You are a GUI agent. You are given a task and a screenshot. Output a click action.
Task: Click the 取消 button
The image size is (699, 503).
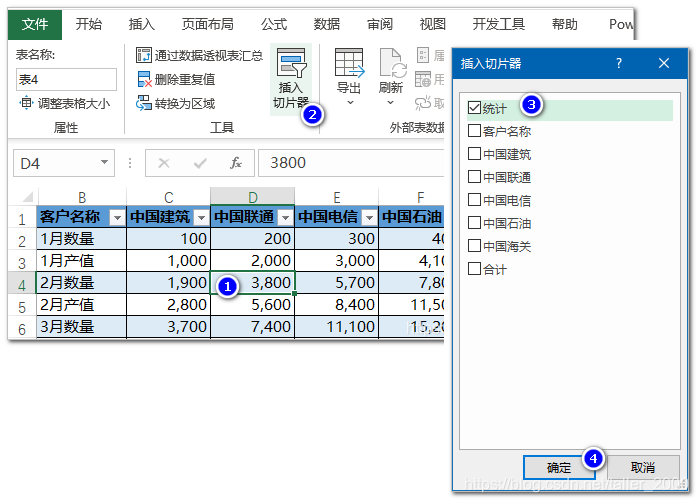[x=643, y=467]
